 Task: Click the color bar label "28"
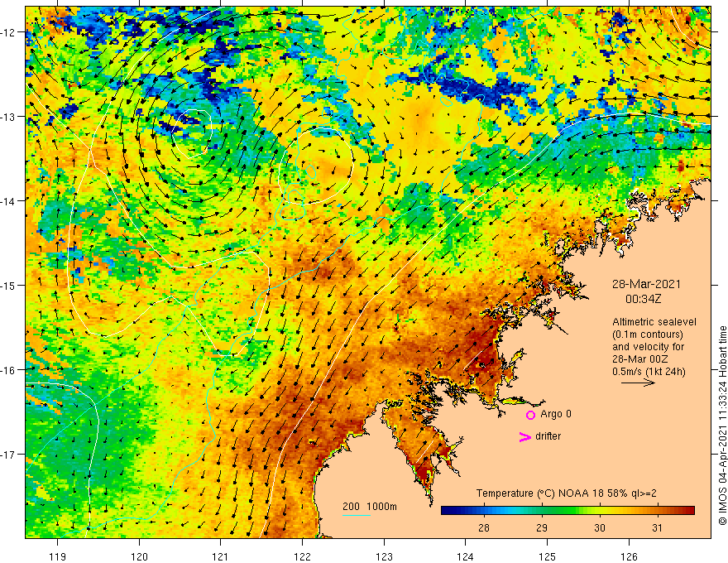tap(484, 527)
